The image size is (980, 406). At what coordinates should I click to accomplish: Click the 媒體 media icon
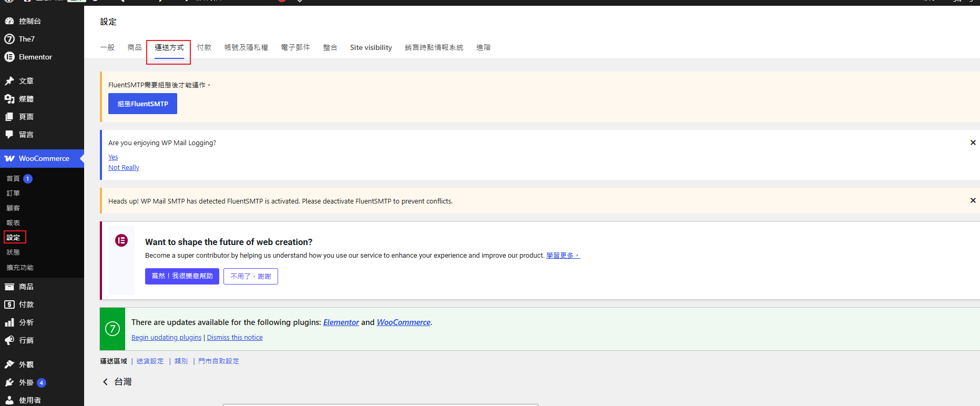9,99
